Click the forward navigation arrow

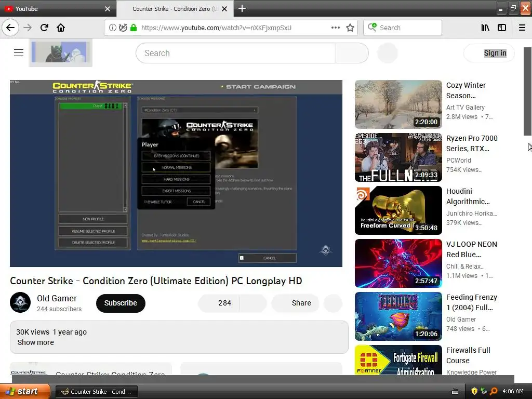pyautogui.click(x=28, y=28)
